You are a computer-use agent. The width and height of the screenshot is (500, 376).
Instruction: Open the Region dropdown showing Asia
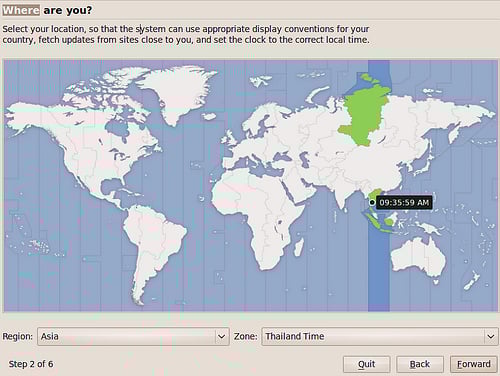click(x=133, y=336)
